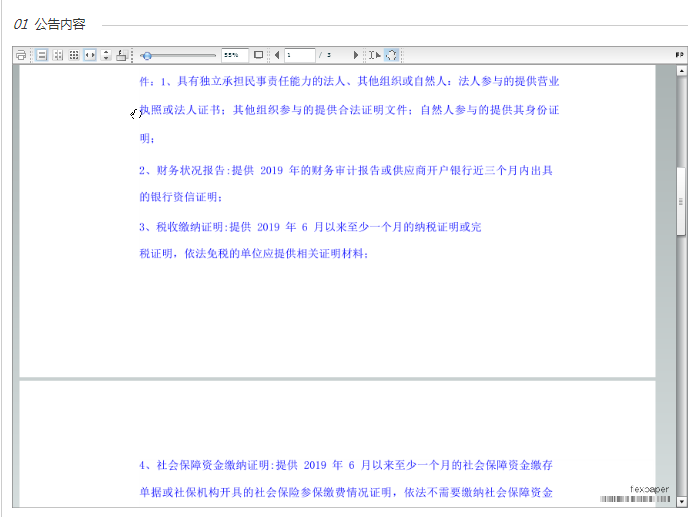The width and height of the screenshot is (696, 517).
Task: Click the zoom slider handle
Action: pos(147,55)
